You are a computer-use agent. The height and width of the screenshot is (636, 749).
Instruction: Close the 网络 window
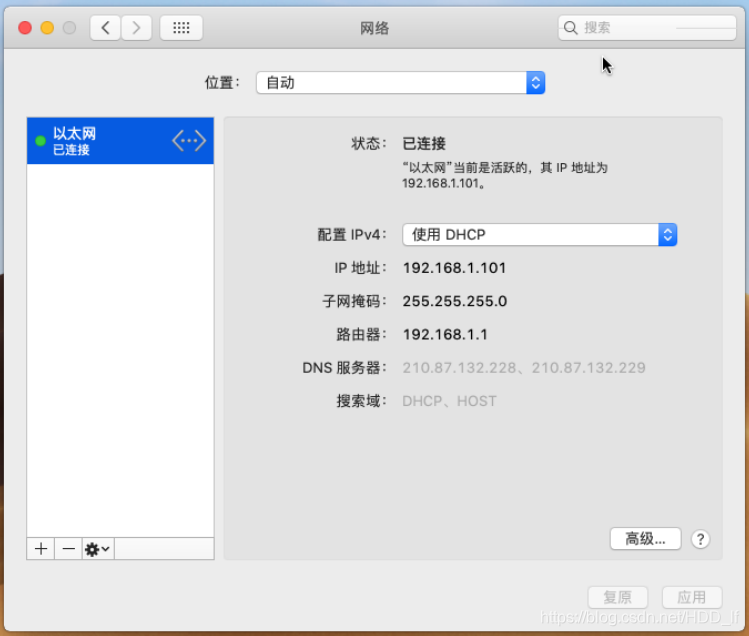tap(25, 28)
